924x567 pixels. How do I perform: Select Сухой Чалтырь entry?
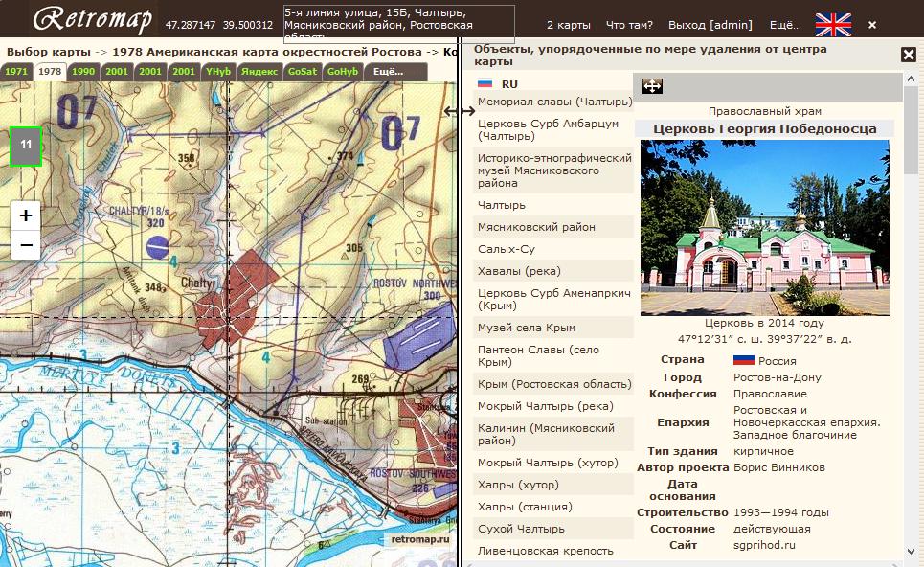tap(554, 529)
